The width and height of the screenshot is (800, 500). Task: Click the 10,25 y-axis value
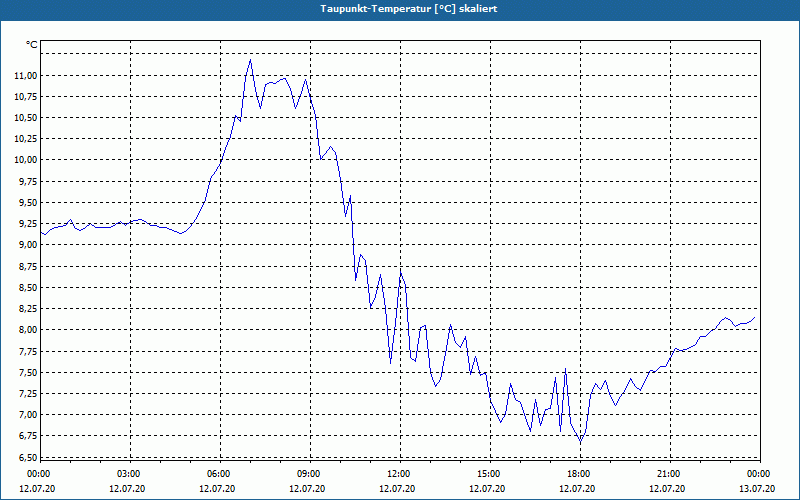coord(26,139)
